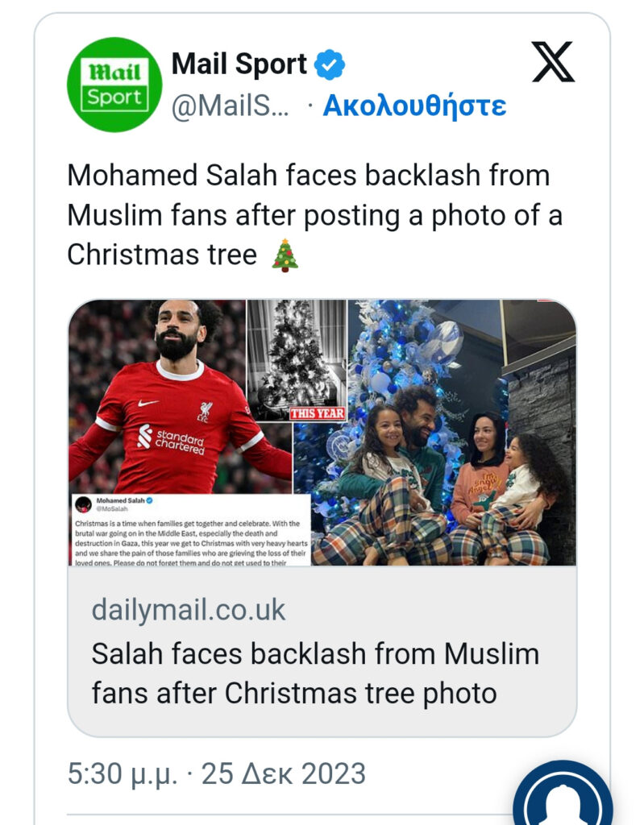Follow Mail Sport via the Ακολουθήστε link
The image size is (644, 825).
[x=414, y=106]
